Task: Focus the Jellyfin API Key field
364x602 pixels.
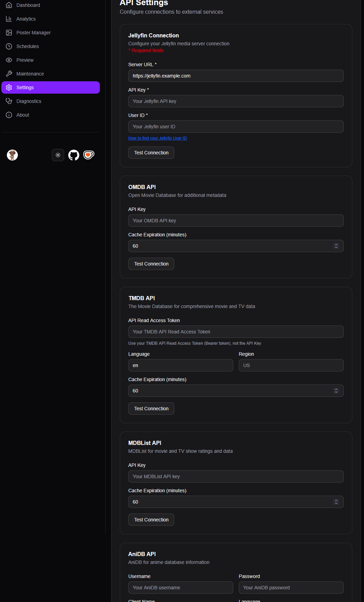Action: coord(236,101)
